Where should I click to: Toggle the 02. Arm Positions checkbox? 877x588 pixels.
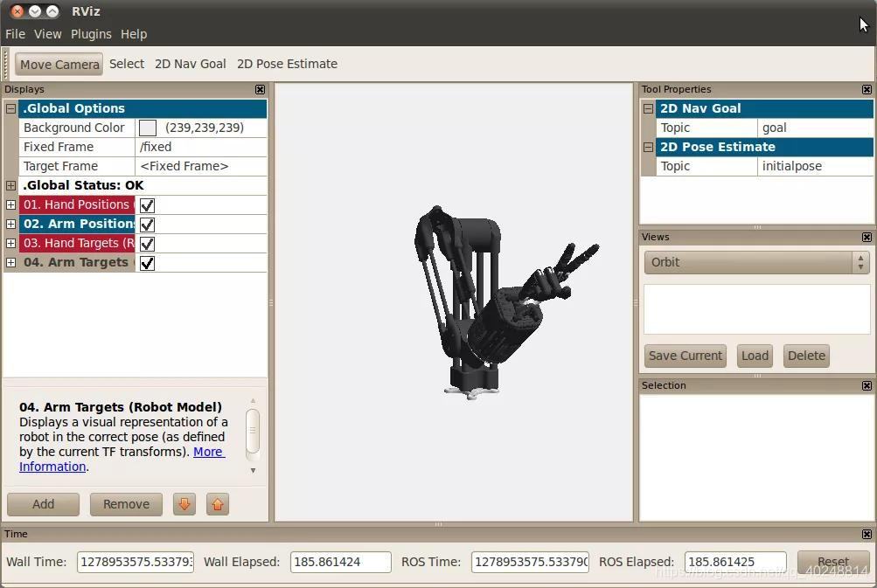(x=147, y=225)
